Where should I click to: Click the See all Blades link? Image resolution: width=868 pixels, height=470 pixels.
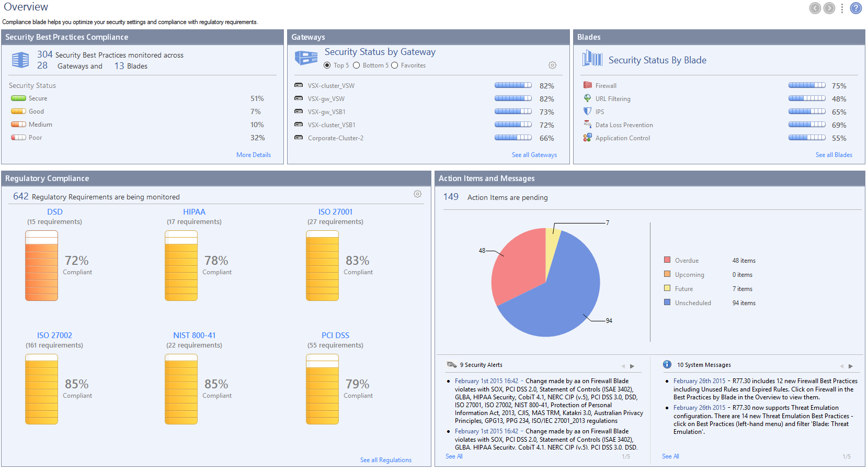[x=834, y=155]
